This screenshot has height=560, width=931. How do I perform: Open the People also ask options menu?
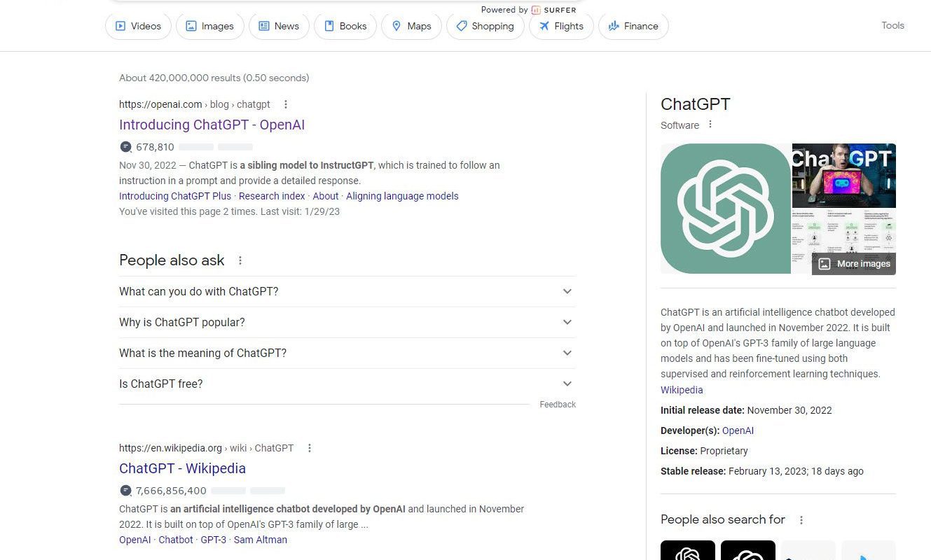tap(240, 260)
